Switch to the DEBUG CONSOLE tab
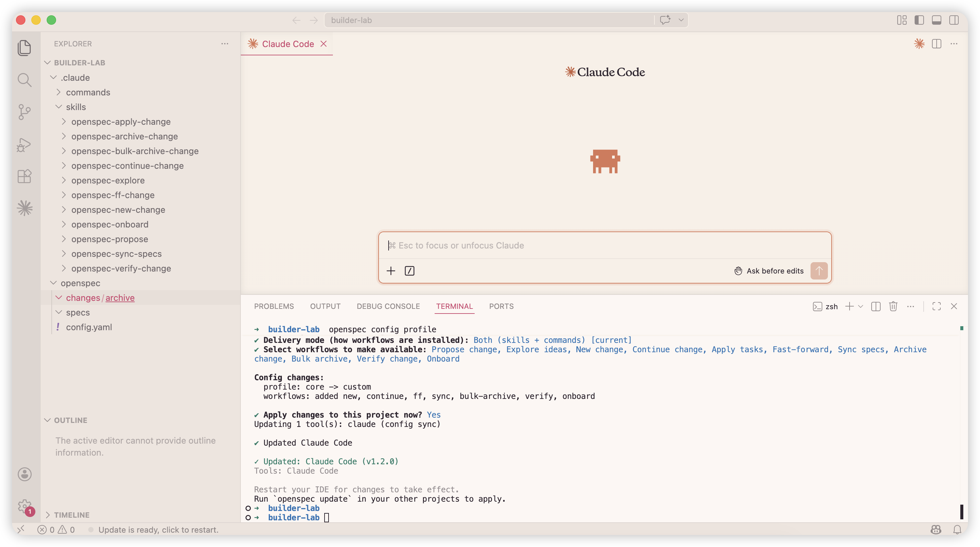 coord(388,306)
